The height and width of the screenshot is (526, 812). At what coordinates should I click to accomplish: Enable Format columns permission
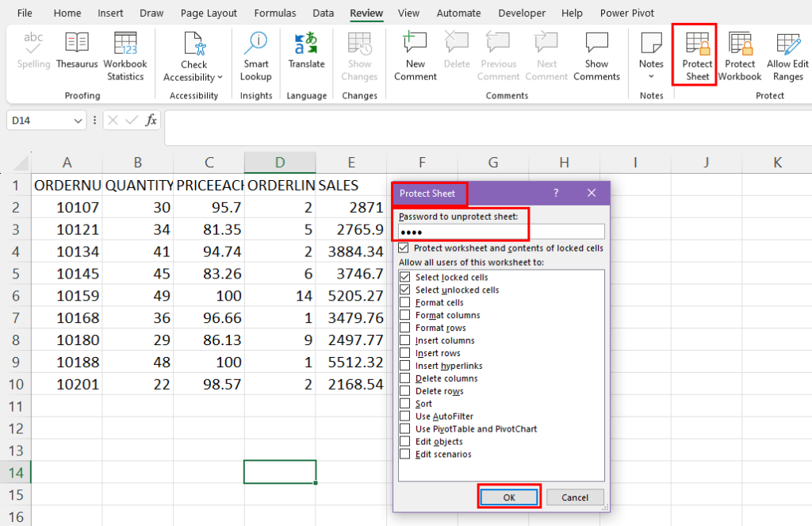coord(405,314)
